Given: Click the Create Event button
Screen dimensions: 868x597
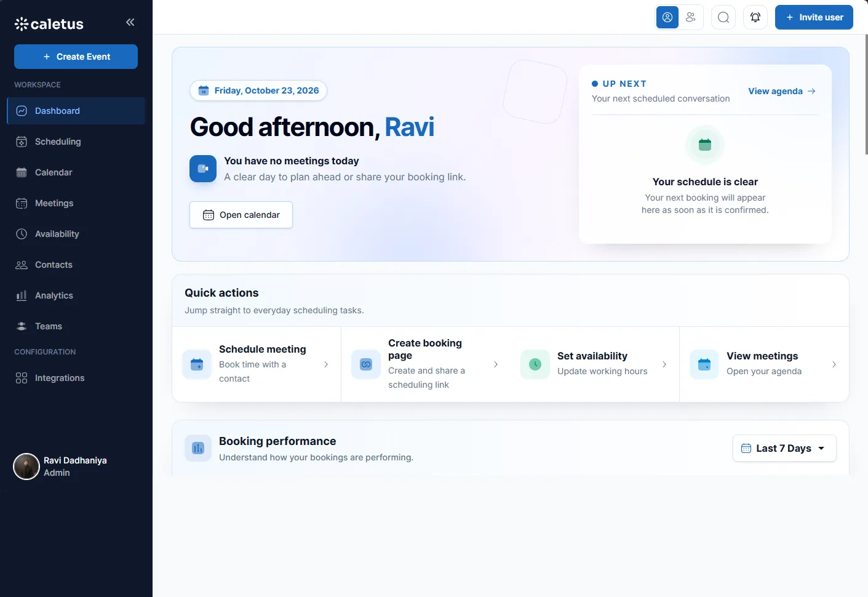Looking at the screenshot, I should coord(76,57).
